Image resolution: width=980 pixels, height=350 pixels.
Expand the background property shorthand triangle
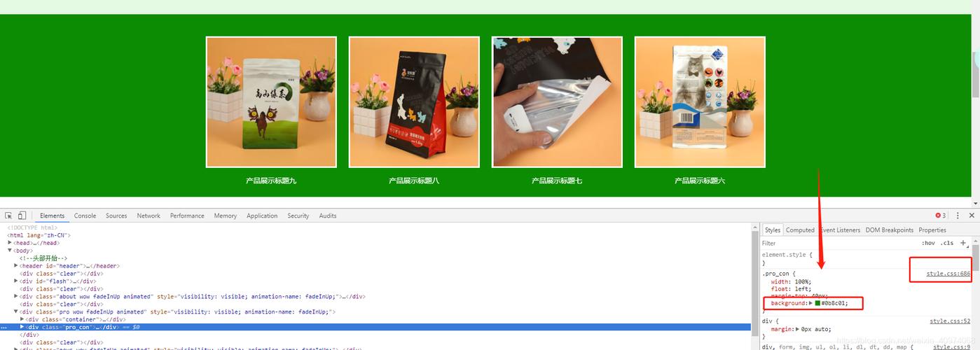point(810,304)
